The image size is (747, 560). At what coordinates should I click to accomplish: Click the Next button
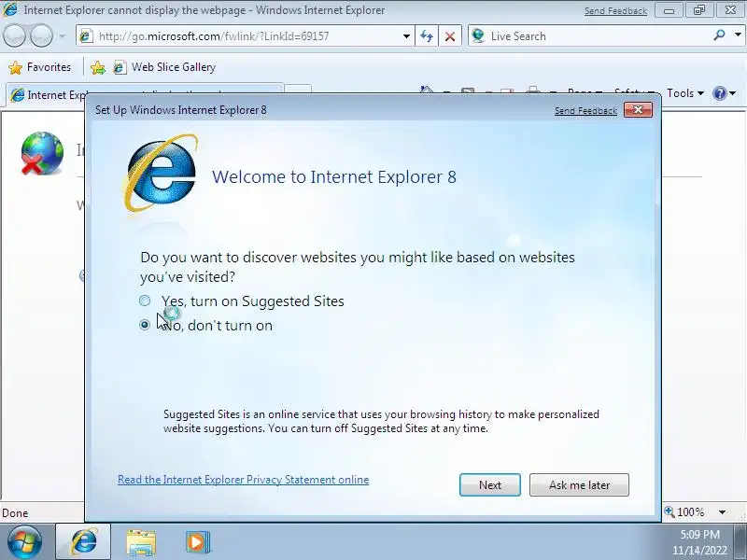point(489,484)
